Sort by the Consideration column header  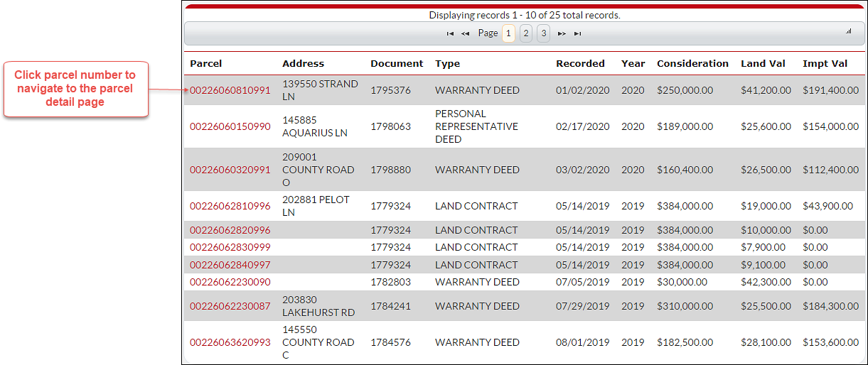click(693, 63)
